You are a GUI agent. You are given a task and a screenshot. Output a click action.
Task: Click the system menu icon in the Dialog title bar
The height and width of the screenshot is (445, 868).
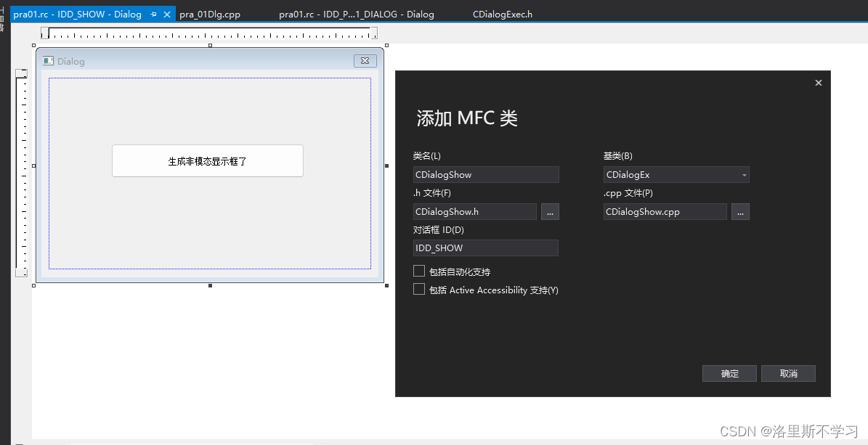pyautogui.click(x=48, y=61)
